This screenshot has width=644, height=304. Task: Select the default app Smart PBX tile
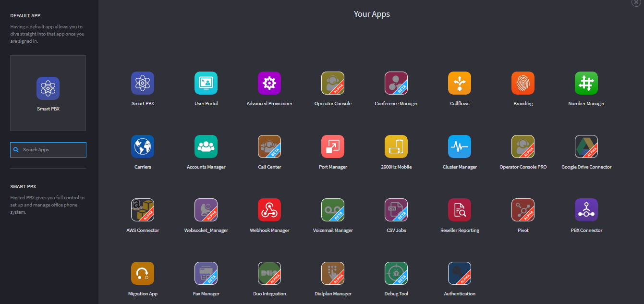tap(48, 93)
